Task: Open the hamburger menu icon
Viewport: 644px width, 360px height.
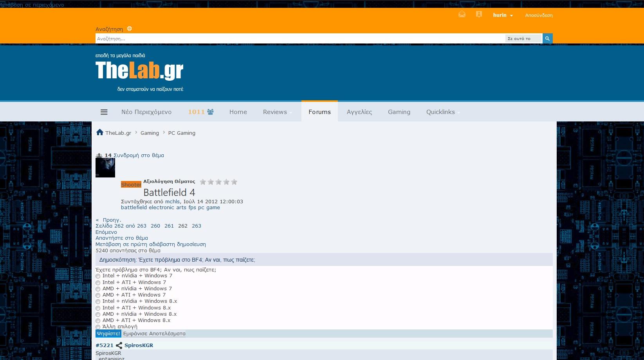Action: (104, 112)
